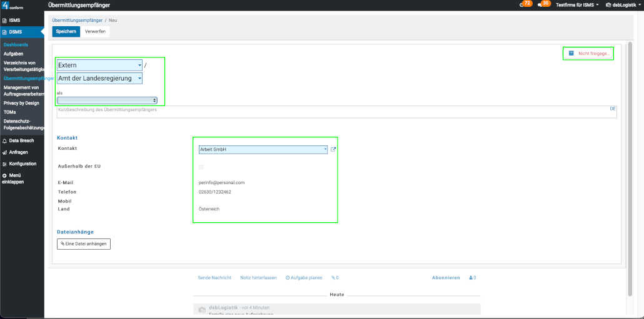
Task: Click the external link icon beside Kontakt
Action: pyautogui.click(x=333, y=150)
